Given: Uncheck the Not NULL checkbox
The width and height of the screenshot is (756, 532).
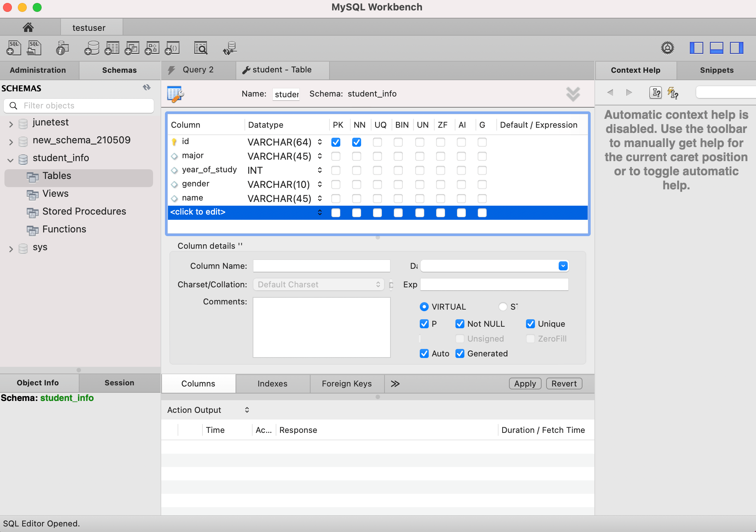Looking at the screenshot, I should (x=460, y=324).
